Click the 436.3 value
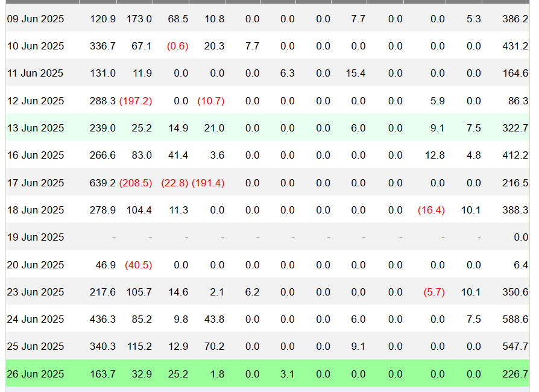The width and height of the screenshot is (539, 392). [102, 319]
